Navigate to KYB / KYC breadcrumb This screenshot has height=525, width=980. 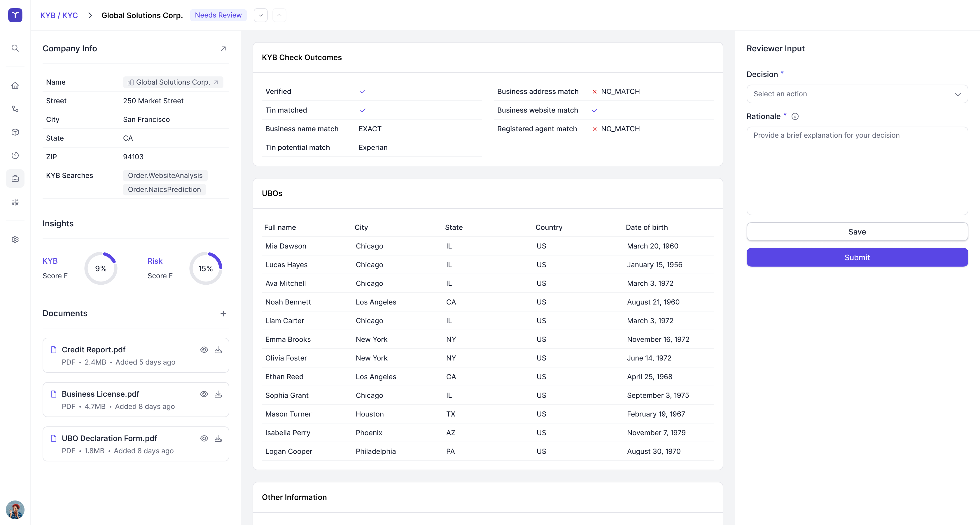click(x=59, y=15)
